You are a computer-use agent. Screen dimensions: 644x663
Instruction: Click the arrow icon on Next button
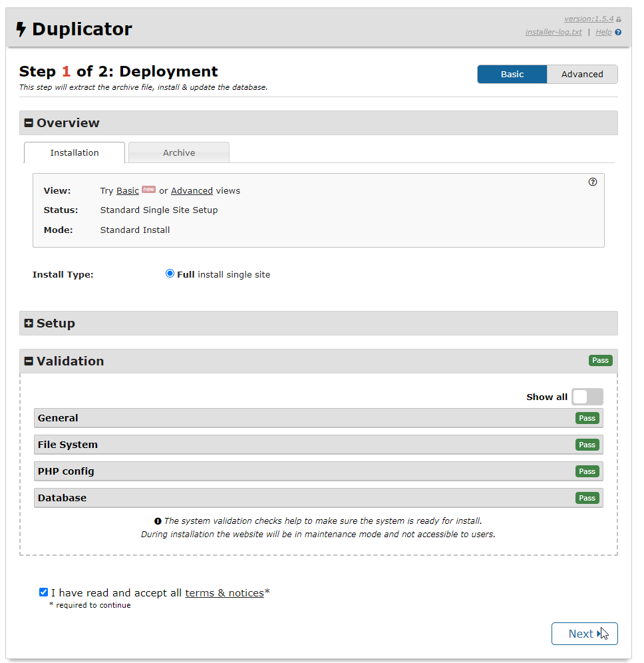(598, 634)
